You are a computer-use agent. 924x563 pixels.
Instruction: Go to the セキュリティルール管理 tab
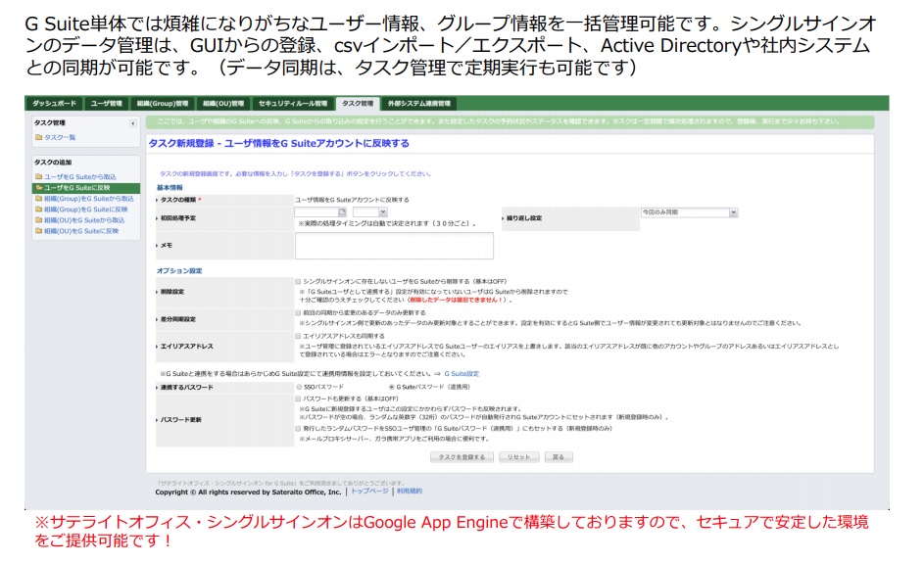point(293,104)
